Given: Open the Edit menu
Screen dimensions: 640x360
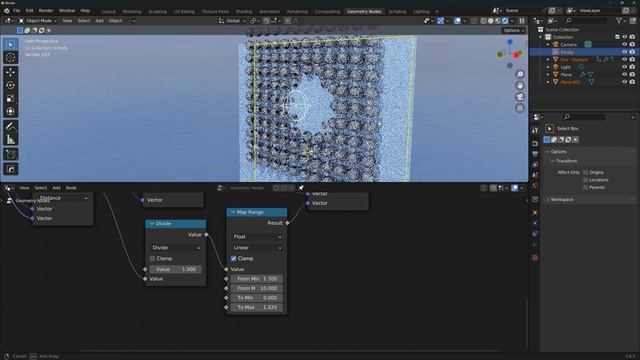Looking at the screenshot, I should point(29,11).
